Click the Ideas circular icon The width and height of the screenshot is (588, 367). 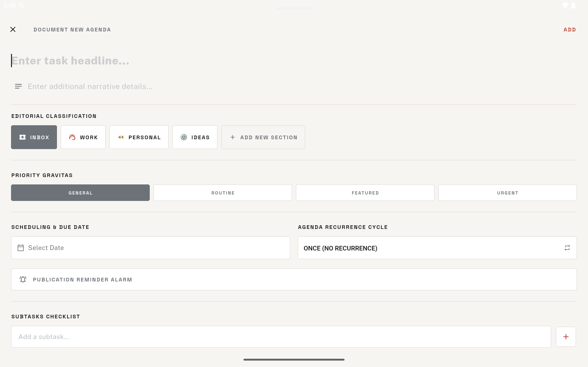tap(184, 137)
